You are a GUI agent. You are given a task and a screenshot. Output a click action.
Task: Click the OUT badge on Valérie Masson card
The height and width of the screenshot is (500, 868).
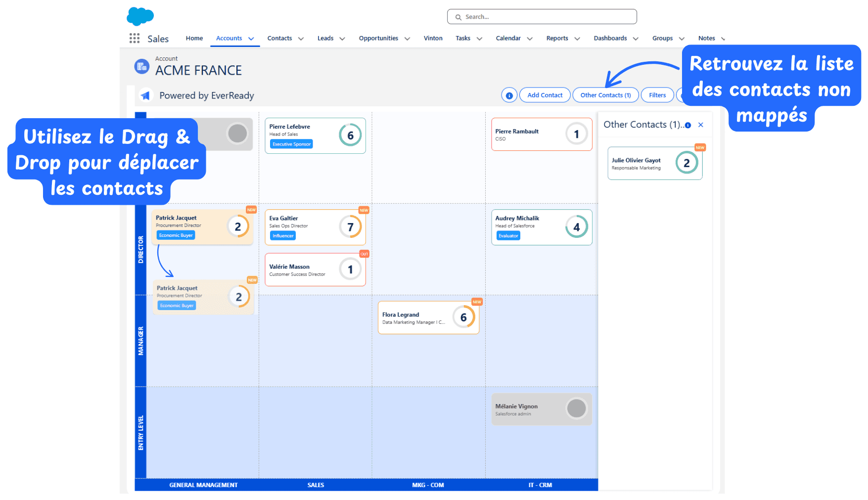(x=364, y=254)
